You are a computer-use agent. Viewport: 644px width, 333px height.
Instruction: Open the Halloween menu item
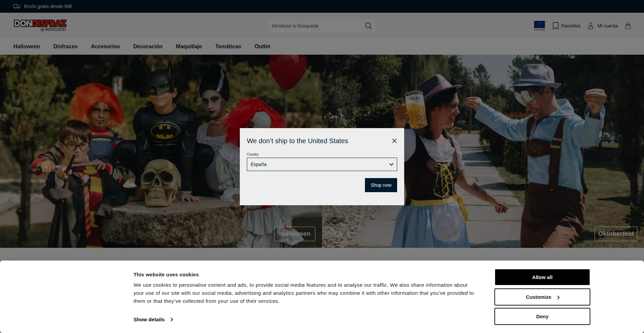pyautogui.click(x=26, y=47)
